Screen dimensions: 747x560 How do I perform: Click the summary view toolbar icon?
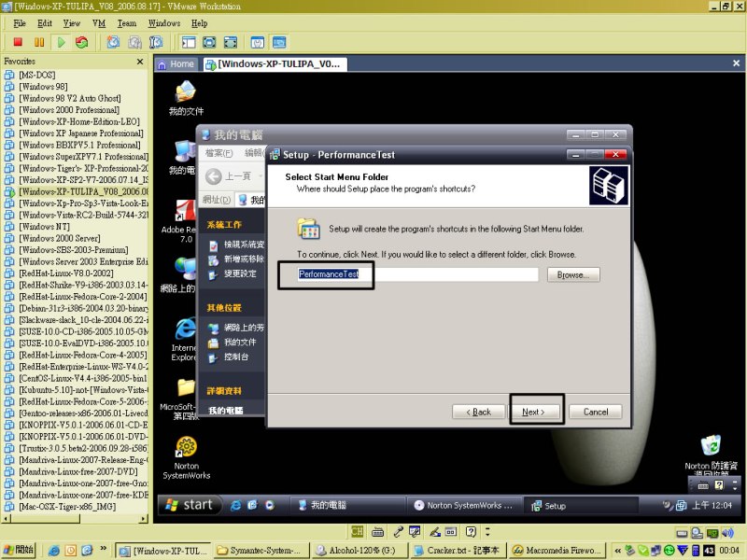pyautogui.click(x=258, y=42)
